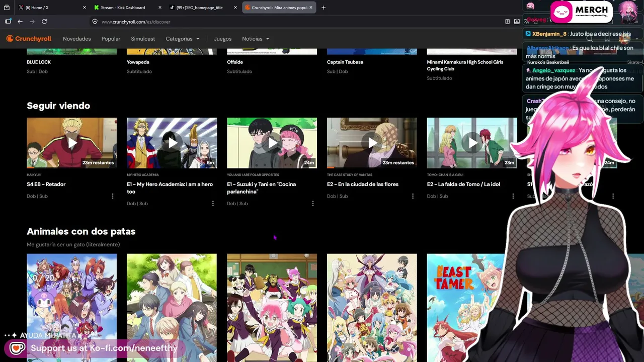Click 'Subtitulado' under Yowapeda
The width and height of the screenshot is (644, 362).
[x=139, y=71]
